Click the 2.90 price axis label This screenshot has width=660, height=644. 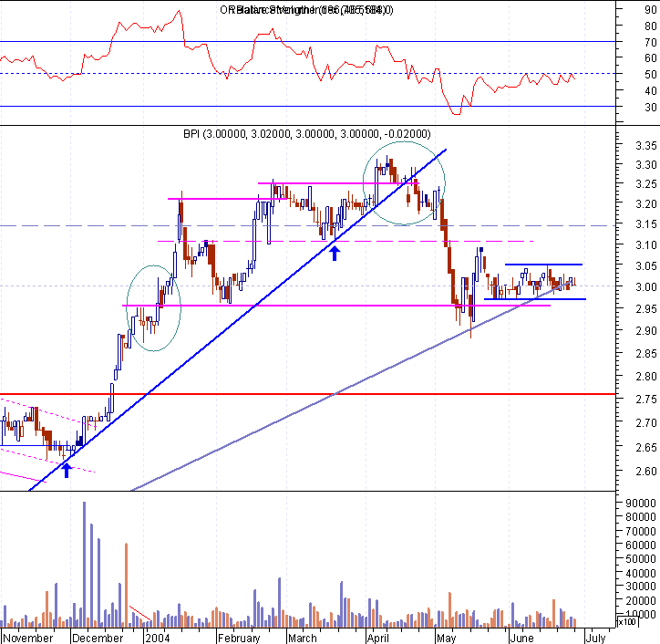tap(646, 330)
